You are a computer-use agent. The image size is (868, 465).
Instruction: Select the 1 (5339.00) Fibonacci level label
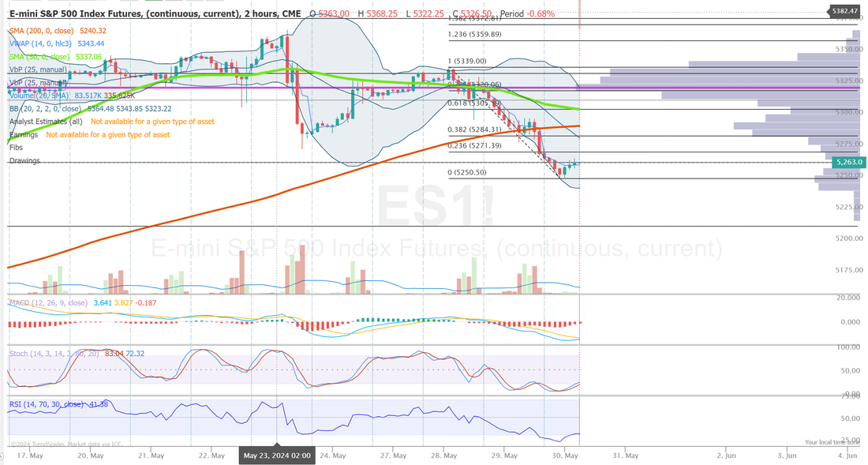(467, 62)
